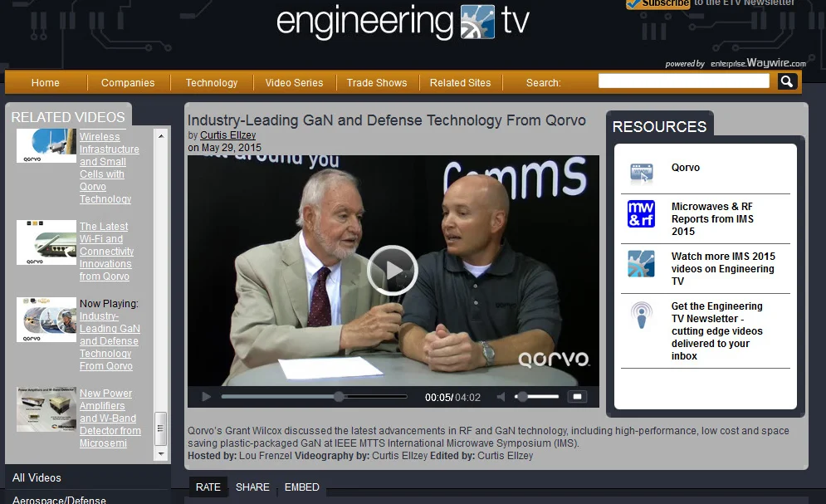Viewport: 826px width, 504px height.
Task: Open the Qorvo website resource icon
Action: (642, 173)
